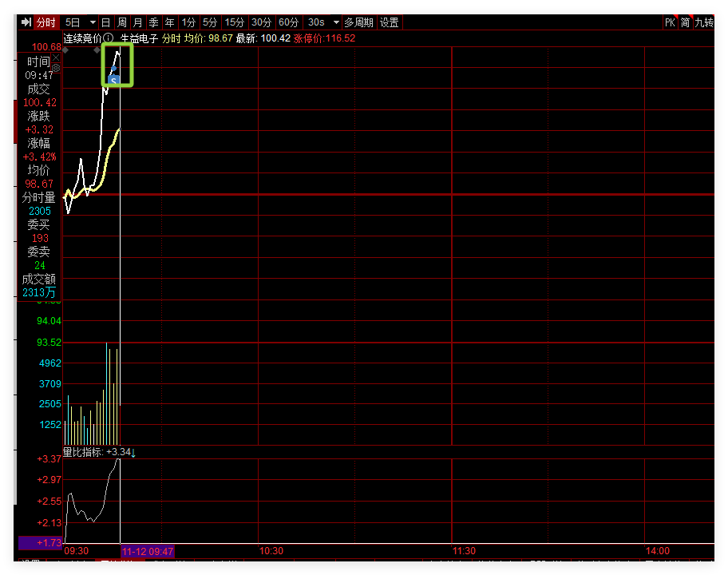The image size is (728, 575).
Task: Open the 多周期 multi-period view
Action: 358,22
